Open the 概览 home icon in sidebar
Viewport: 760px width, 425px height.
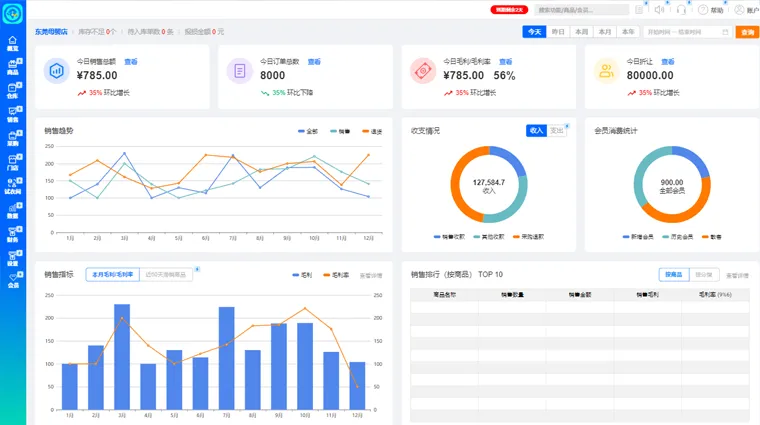(x=13, y=43)
